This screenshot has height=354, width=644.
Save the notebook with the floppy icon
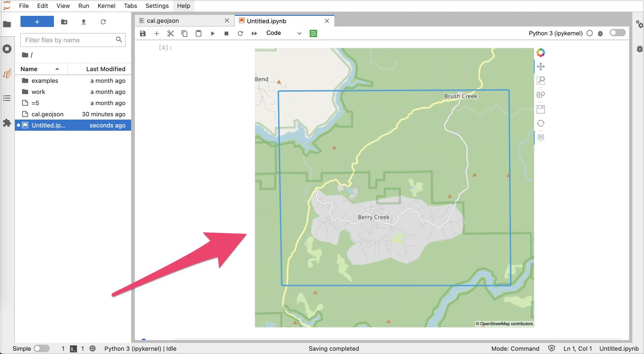[143, 33]
